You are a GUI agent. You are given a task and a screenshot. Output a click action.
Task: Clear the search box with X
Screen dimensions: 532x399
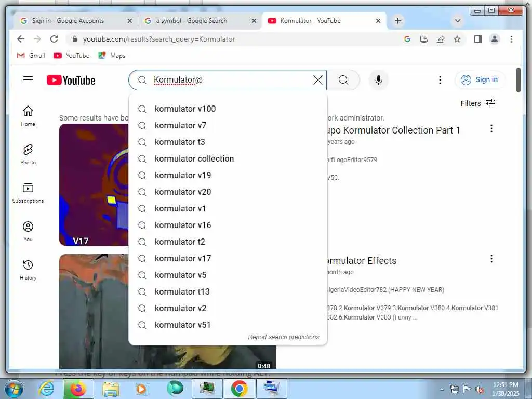click(x=317, y=80)
